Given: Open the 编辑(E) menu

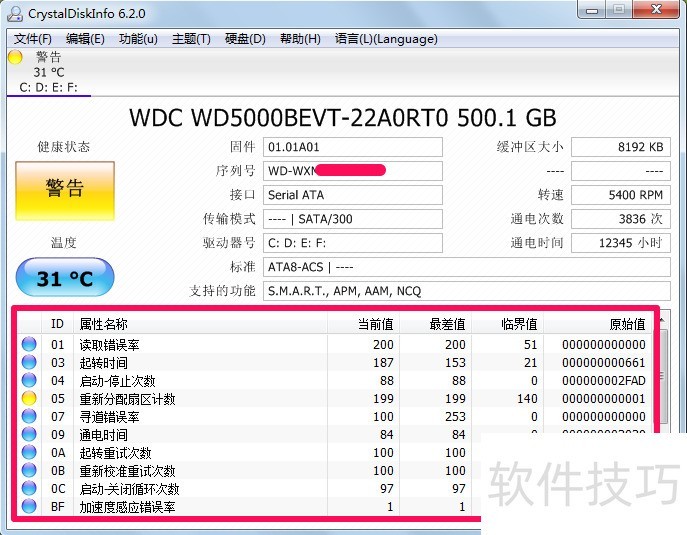Looking at the screenshot, I should point(85,39).
